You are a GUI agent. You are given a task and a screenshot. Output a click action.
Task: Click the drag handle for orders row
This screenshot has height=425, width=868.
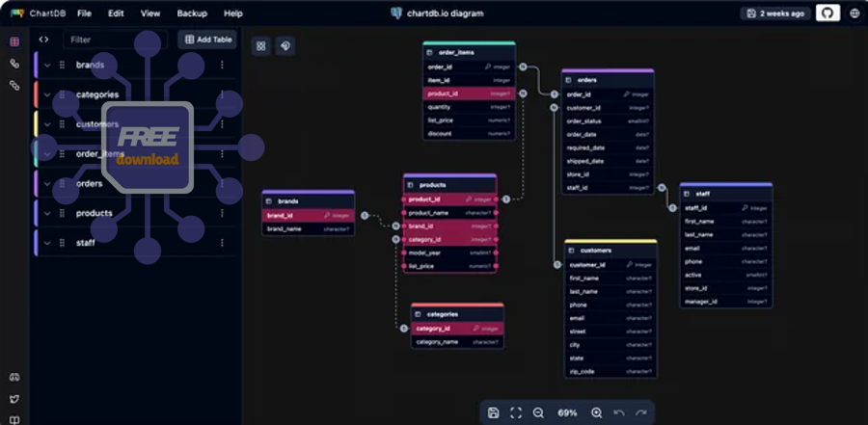pyautogui.click(x=62, y=183)
